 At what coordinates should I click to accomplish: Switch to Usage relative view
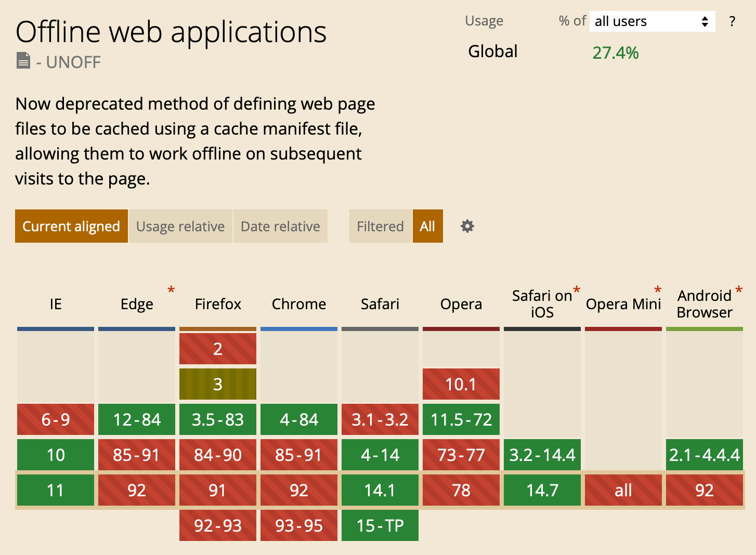180,226
